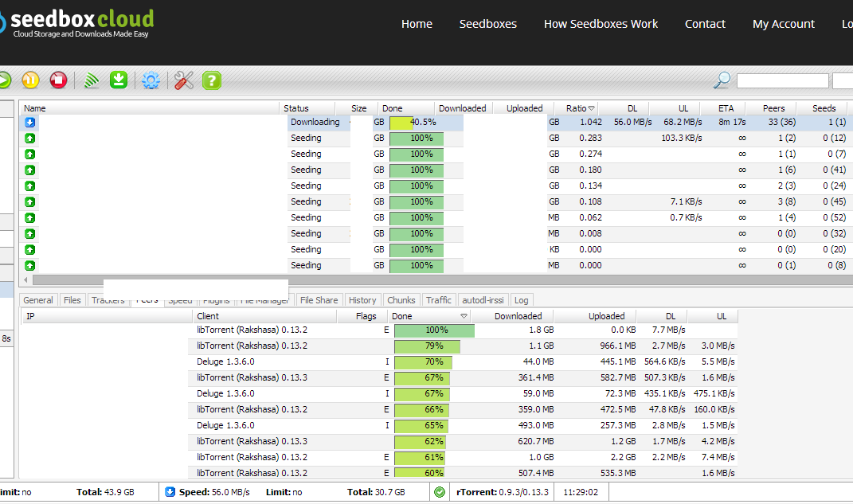Viewport: 853px width, 504px height.
Task: Click the 5.5 MB/s peer upload cell
Action: [718, 362]
